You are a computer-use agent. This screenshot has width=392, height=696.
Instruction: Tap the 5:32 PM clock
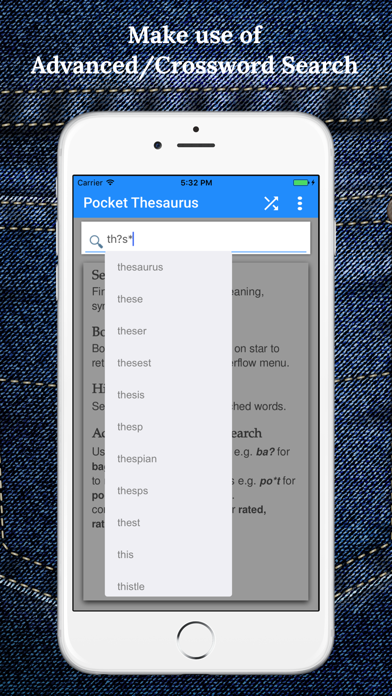pos(196,183)
